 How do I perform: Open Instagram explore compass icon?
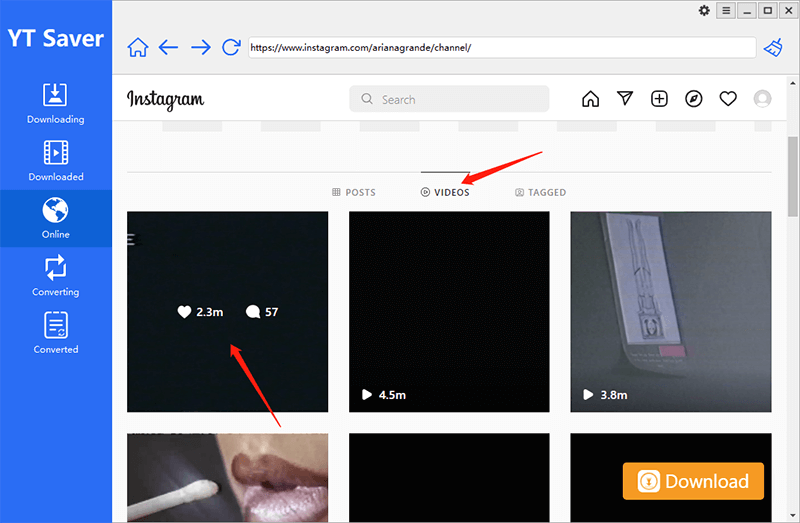coord(693,98)
